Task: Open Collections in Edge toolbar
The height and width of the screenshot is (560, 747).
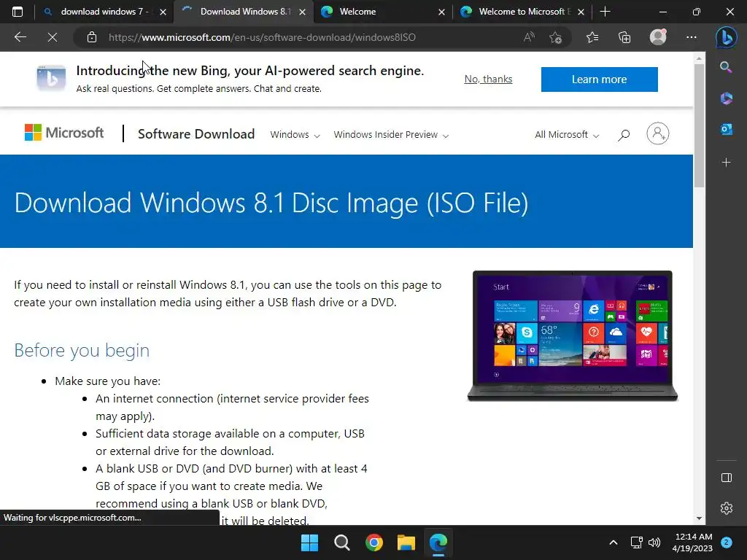Action: (624, 37)
